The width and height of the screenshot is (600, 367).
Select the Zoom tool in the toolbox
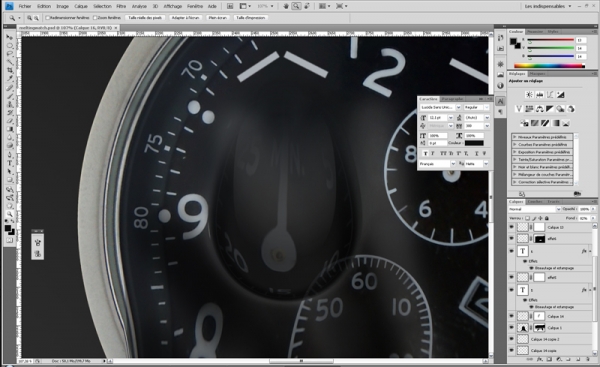tap(10, 214)
